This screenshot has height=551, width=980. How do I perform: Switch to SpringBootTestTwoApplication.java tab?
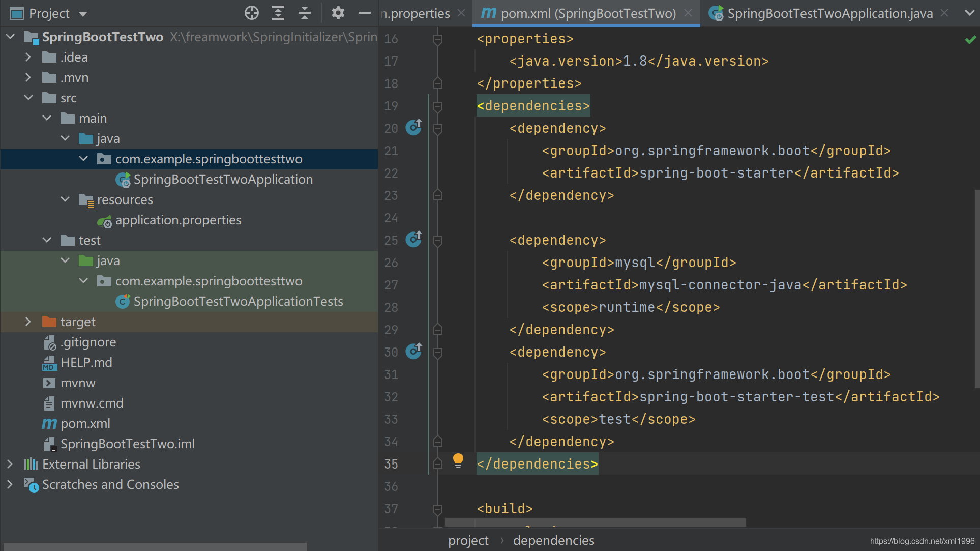tap(829, 14)
